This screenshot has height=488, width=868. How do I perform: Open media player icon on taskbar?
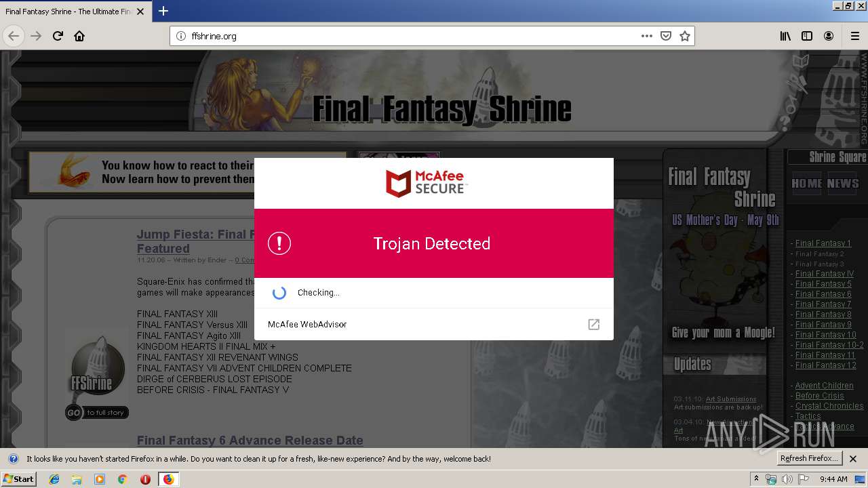pos(100,479)
